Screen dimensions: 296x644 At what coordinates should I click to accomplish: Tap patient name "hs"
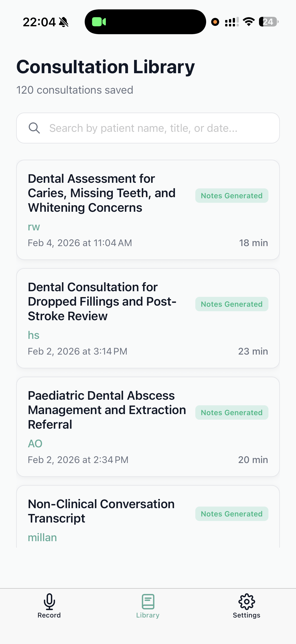pos(34,335)
